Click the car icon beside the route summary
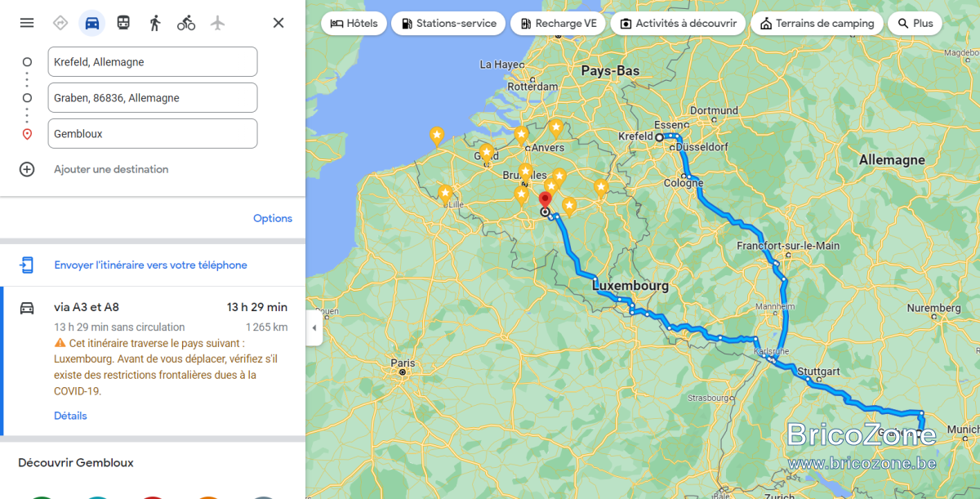 27,308
